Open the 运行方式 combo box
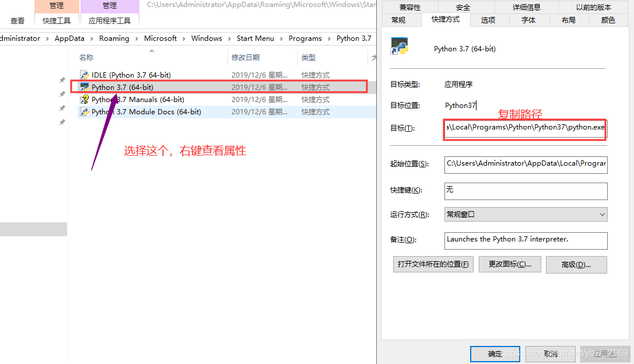The height and width of the screenshot is (364, 634). tap(526, 214)
